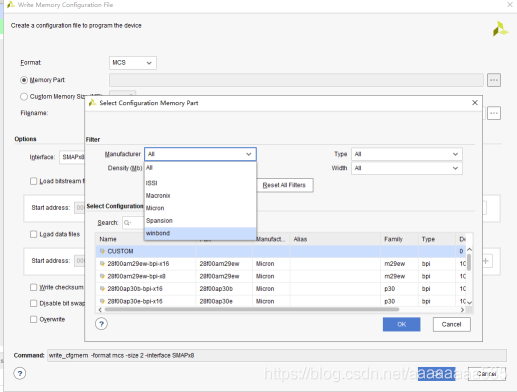The height and width of the screenshot is (392, 517).
Task: Click the vertical scrollbar thumb of parts table
Action: [x=469, y=262]
